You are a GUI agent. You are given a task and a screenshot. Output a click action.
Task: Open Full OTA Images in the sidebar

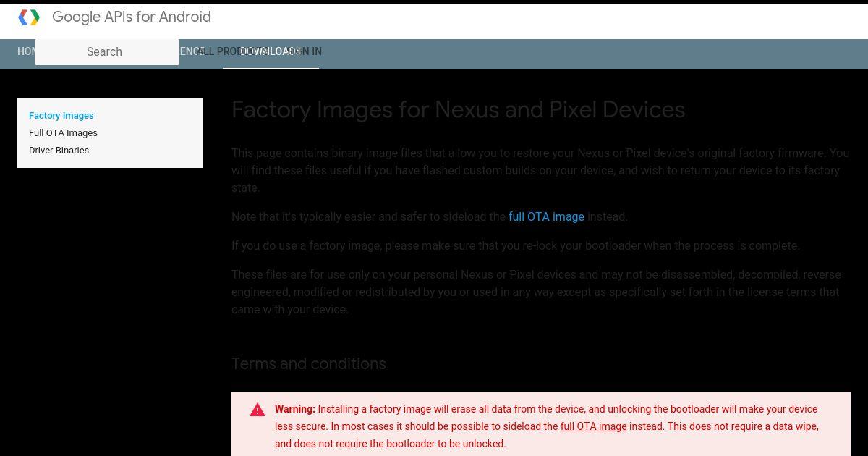(63, 132)
